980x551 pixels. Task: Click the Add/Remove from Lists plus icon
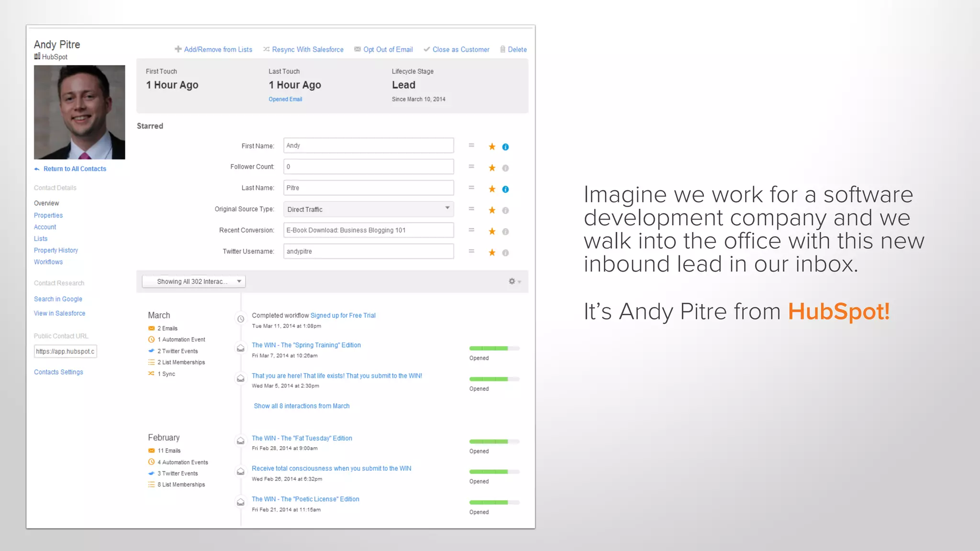click(x=178, y=49)
